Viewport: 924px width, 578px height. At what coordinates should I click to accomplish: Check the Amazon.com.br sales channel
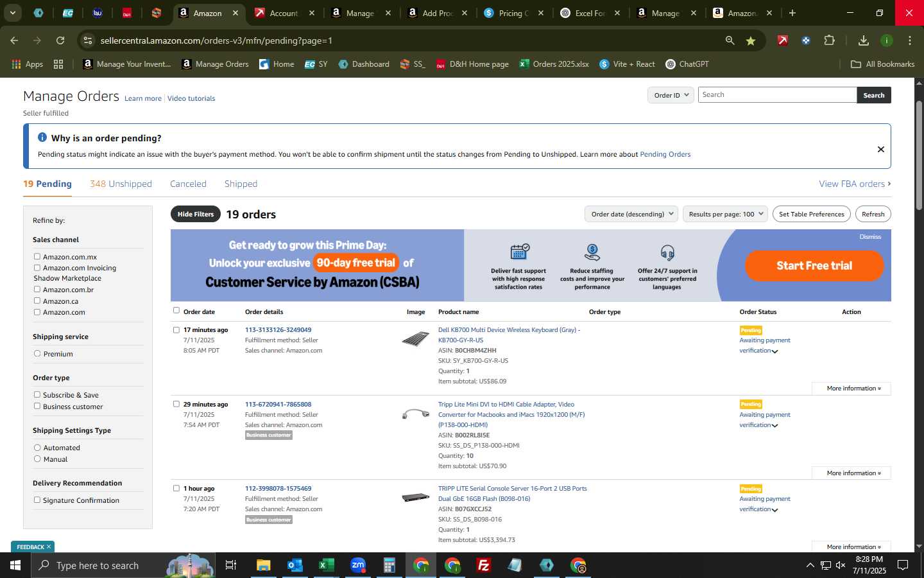(37, 289)
